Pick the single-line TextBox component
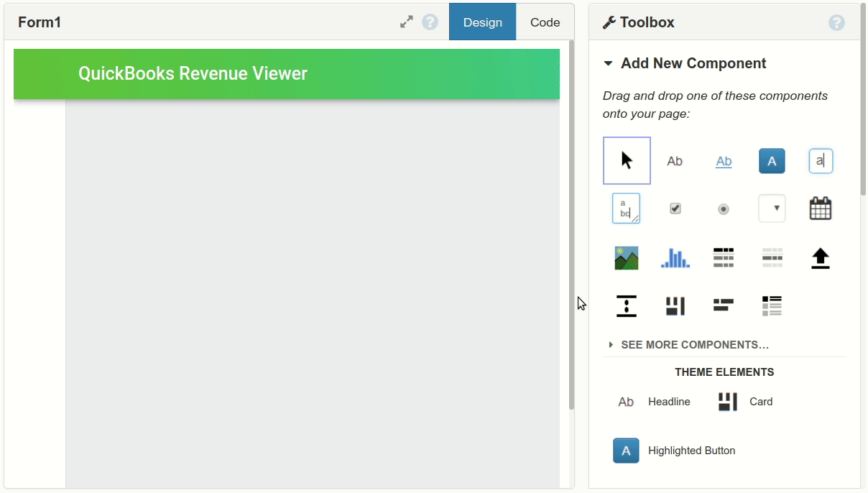Image resolution: width=868 pixels, height=493 pixels. 821,161
